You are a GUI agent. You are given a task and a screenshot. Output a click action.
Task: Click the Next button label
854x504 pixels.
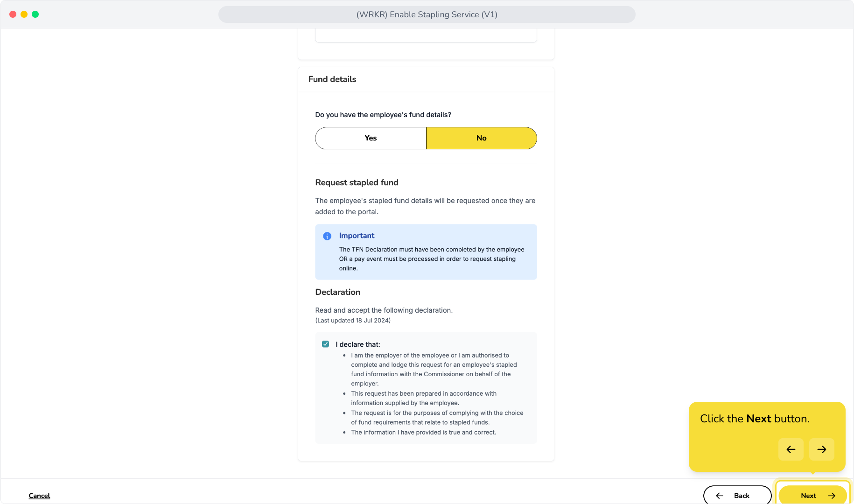click(x=808, y=496)
